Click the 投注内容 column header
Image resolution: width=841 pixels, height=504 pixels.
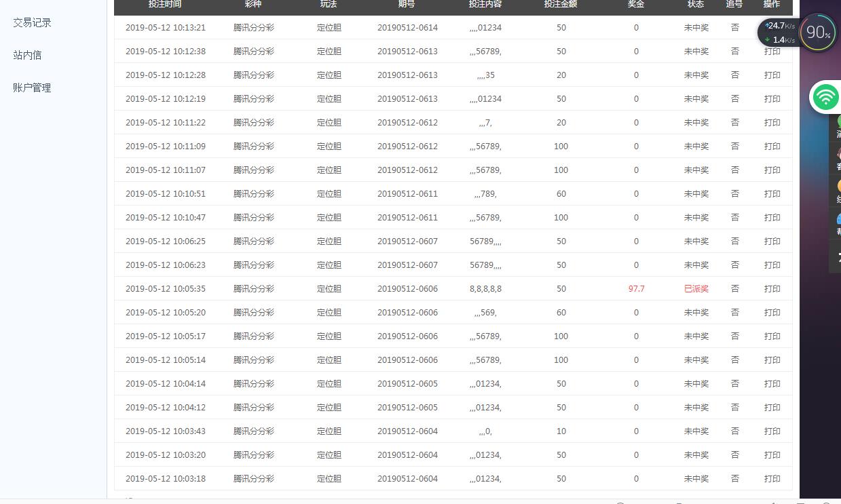[485, 4]
